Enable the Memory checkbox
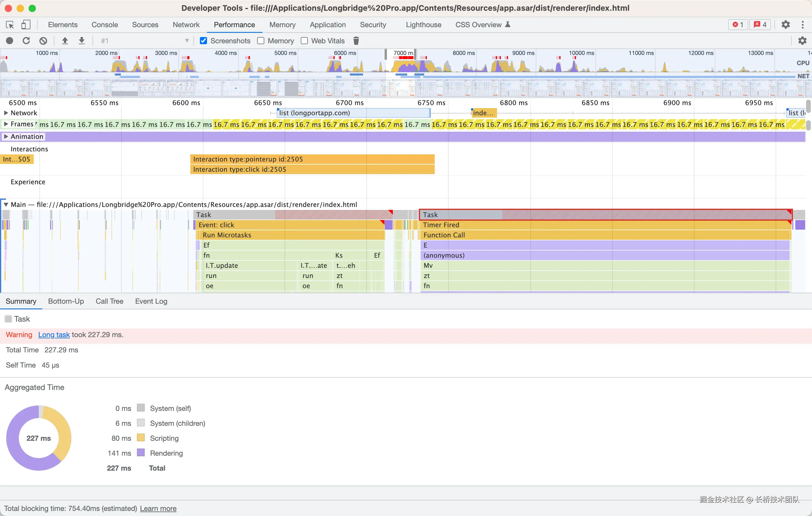The image size is (812, 516). tap(261, 41)
